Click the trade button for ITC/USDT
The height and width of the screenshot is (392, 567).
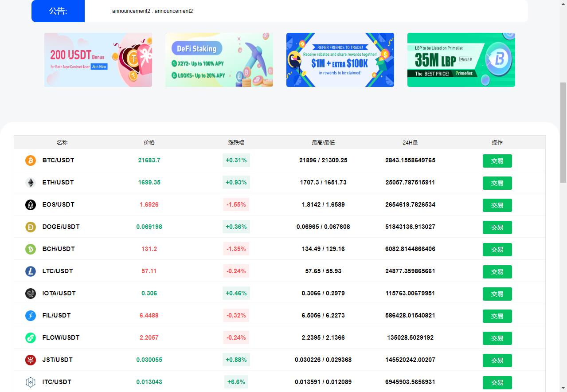(x=497, y=383)
